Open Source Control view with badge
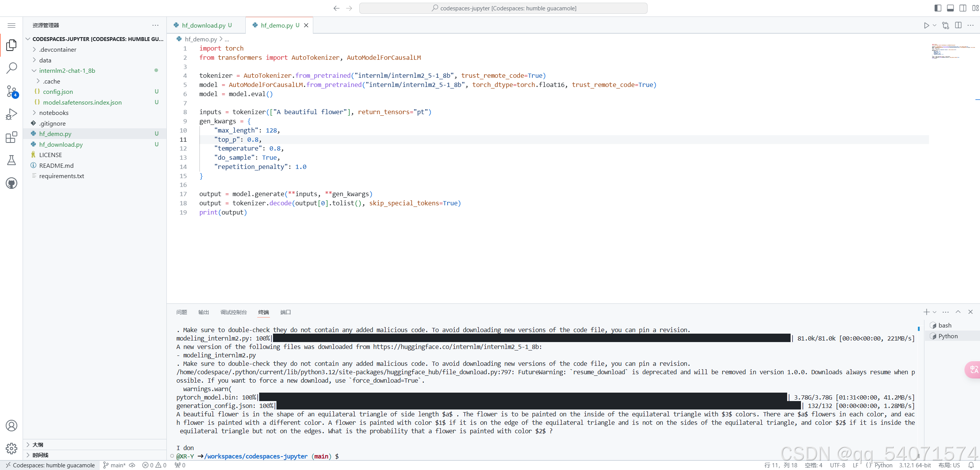 click(x=12, y=92)
